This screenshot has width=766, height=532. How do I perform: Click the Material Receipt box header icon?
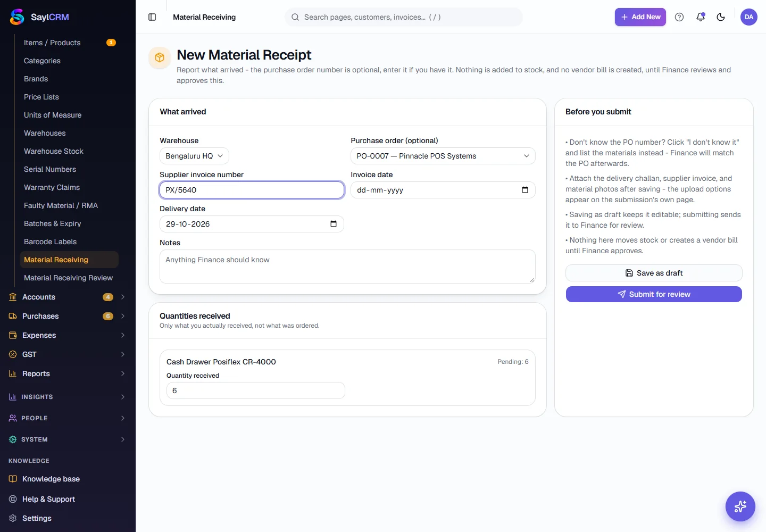click(160, 57)
